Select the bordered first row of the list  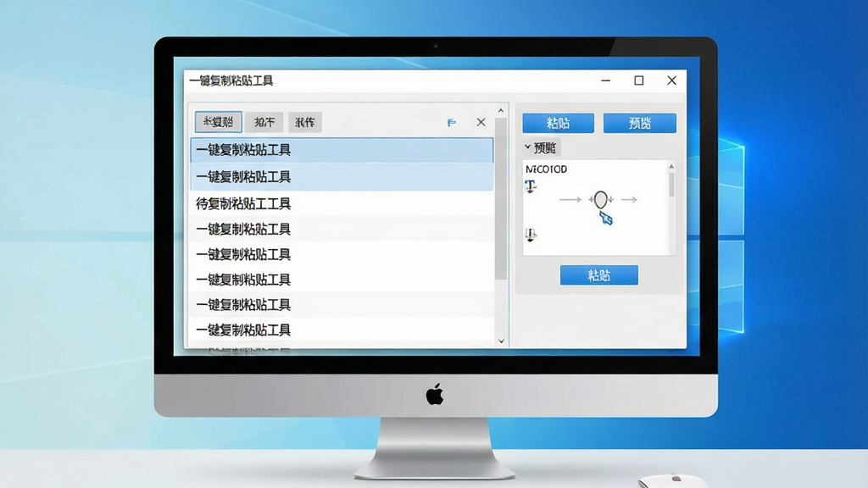(x=342, y=150)
